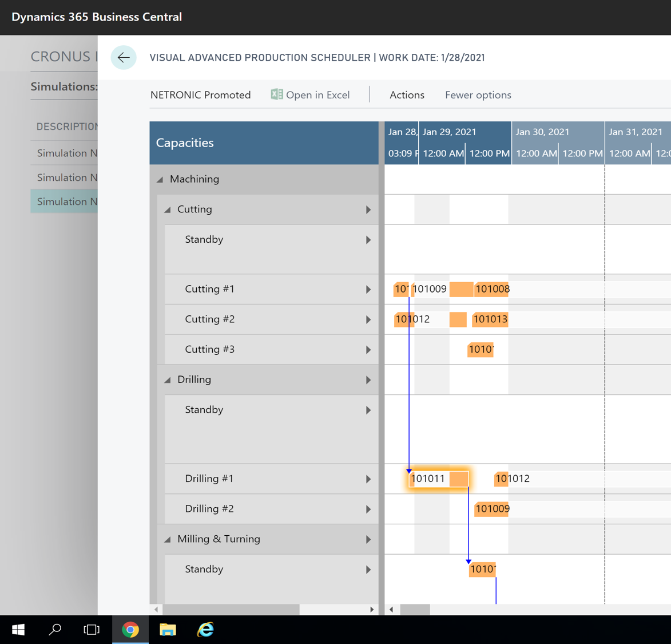Select operation bar in Milling Standby row
Screen dimensions: 671x644
pos(482,570)
